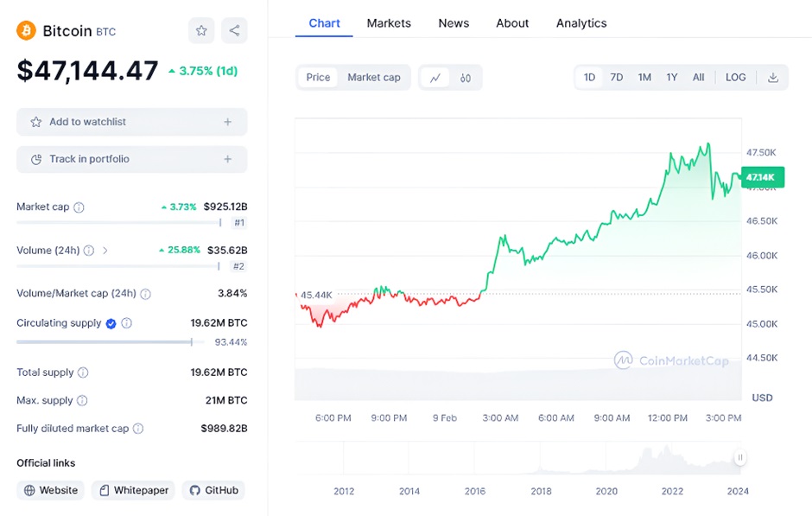Toggle chart to Price view

(318, 78)
